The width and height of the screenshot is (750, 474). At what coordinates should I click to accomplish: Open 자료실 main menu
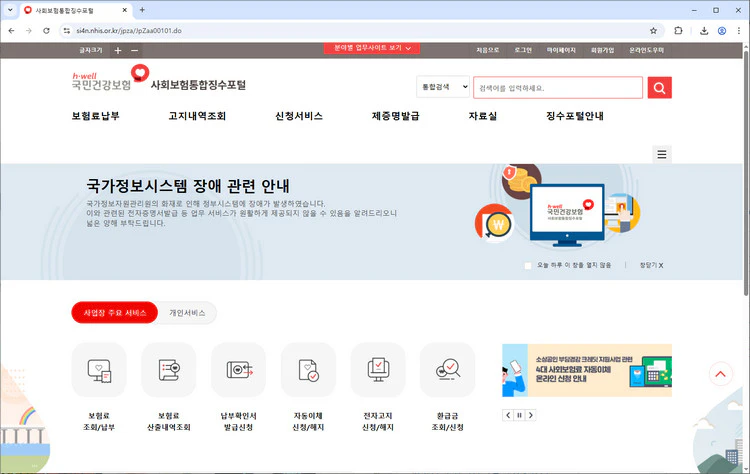point(483,116)
